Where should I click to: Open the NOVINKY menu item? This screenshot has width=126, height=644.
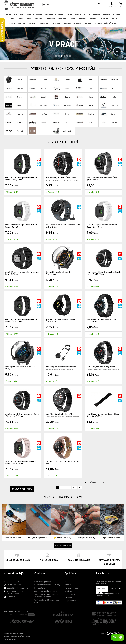pos(47,5)
